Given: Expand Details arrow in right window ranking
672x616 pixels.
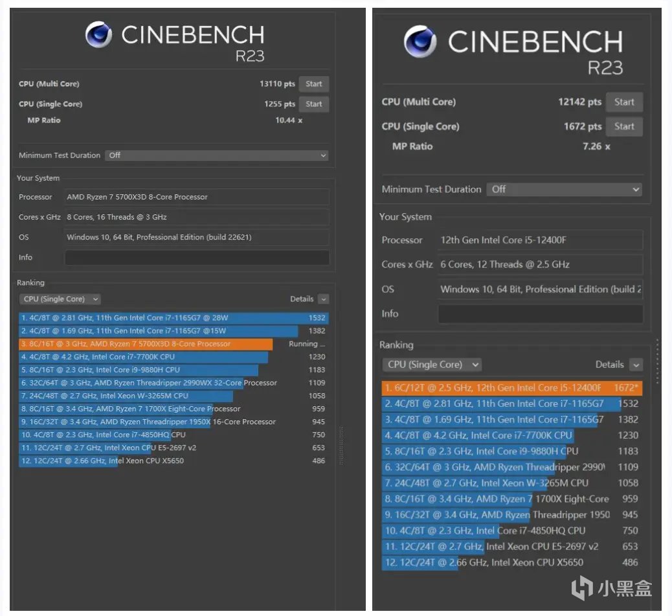Looking at the screenshot, I should pyautogui.click(x=636, y=365).
